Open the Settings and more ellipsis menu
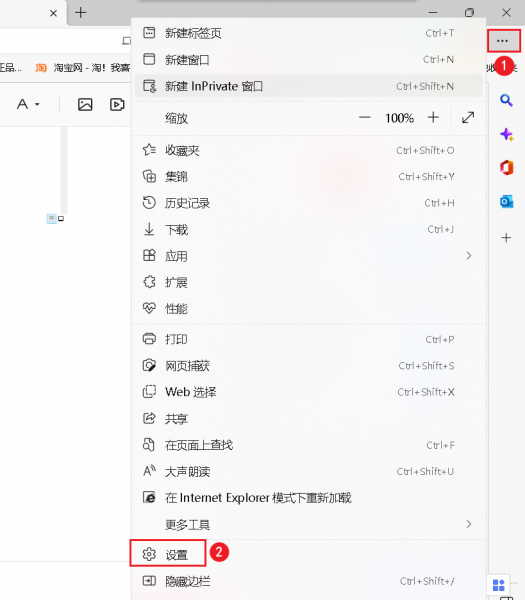The image size is (525, 600). pos(503,41)
